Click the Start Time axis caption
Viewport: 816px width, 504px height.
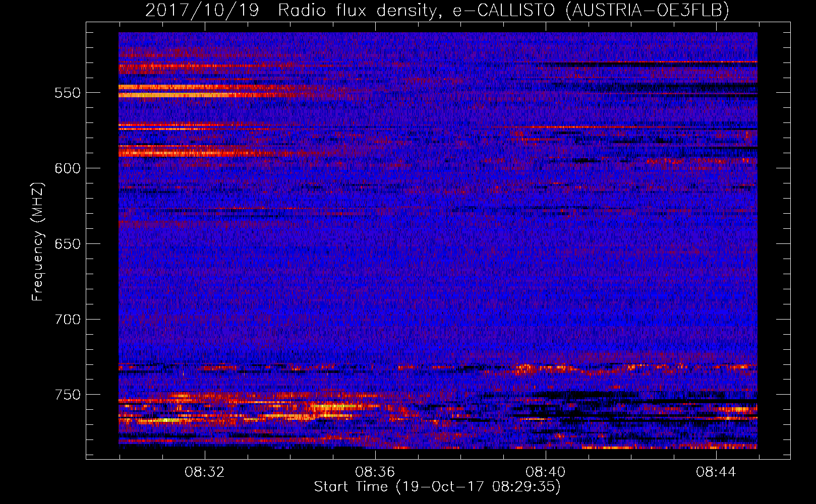coord(437,487)
